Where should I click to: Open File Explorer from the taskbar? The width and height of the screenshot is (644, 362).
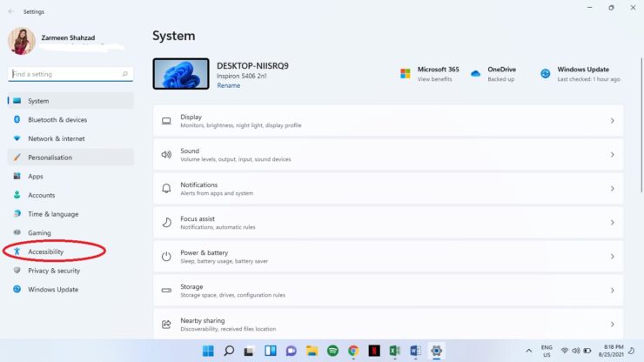click(x=312, y=351)
